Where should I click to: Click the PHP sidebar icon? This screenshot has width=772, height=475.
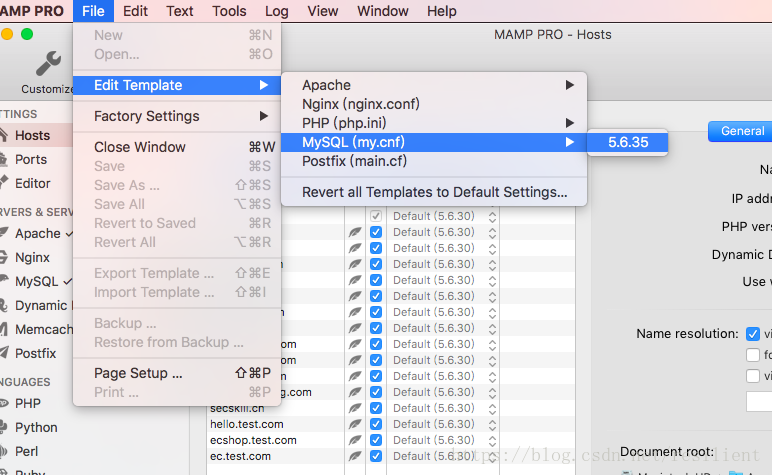(3, 403)
